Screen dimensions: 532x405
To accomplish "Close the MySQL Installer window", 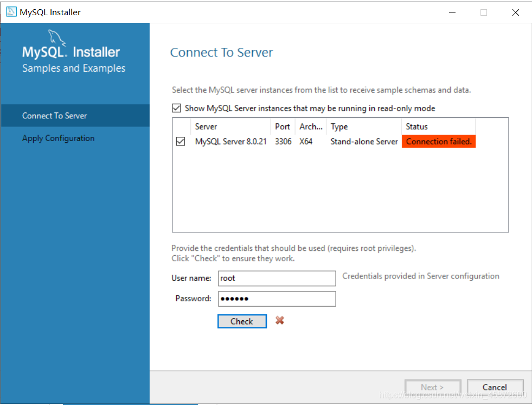I will 515,12.
